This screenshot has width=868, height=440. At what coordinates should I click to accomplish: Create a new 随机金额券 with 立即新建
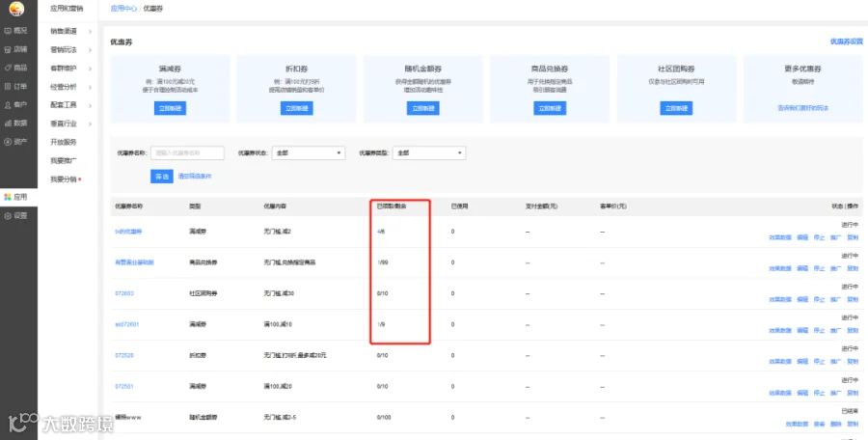click(423, 109)
